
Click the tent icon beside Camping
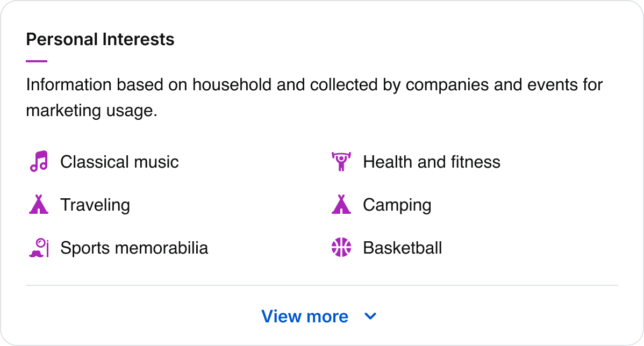[x=341, y=205]
